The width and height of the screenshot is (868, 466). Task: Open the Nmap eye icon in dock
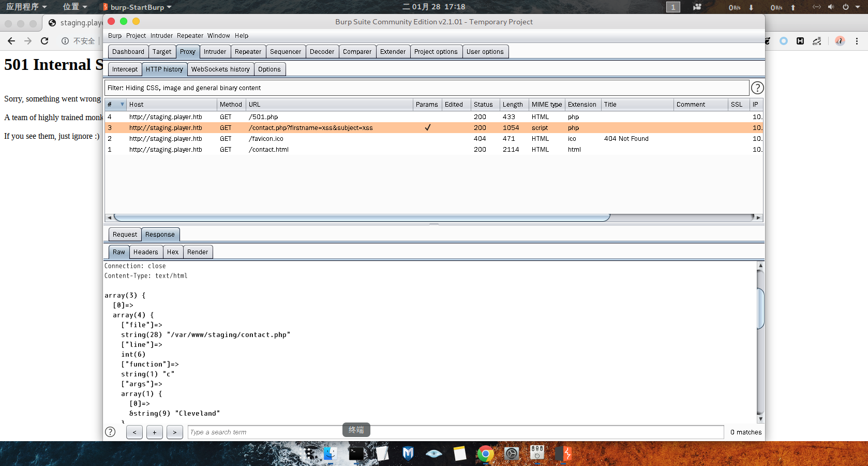(434, 454)
